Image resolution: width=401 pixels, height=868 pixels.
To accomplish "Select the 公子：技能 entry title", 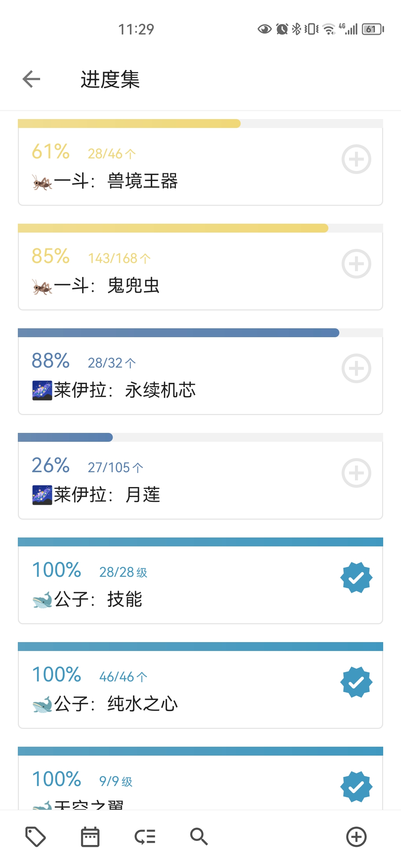I will coord(98,599).
